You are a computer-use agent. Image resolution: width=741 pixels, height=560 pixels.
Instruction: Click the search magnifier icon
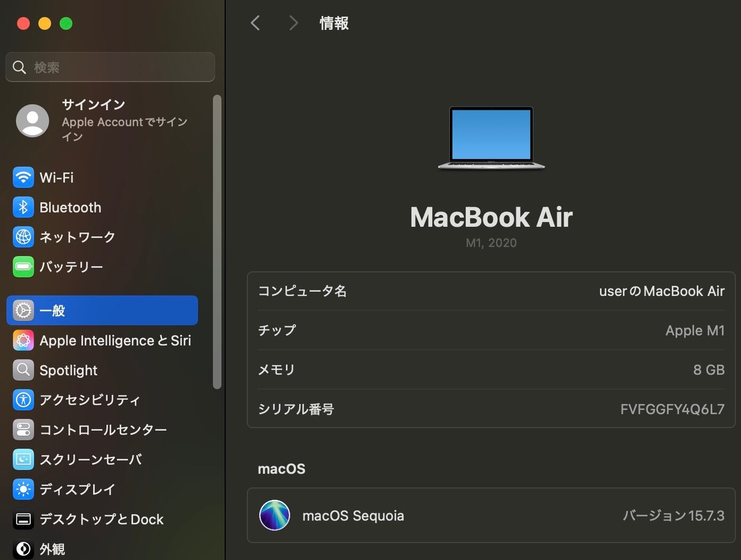(20, 67)
